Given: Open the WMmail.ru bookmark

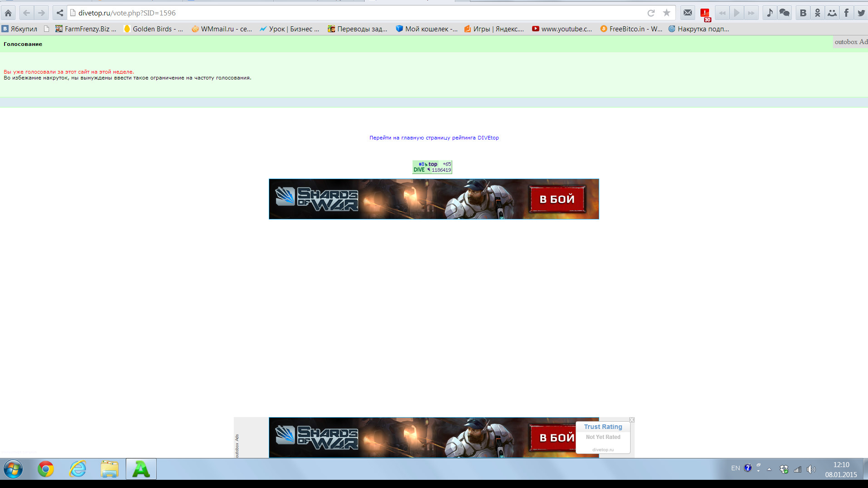Looking at the screenshot, I should pos(222,29).
